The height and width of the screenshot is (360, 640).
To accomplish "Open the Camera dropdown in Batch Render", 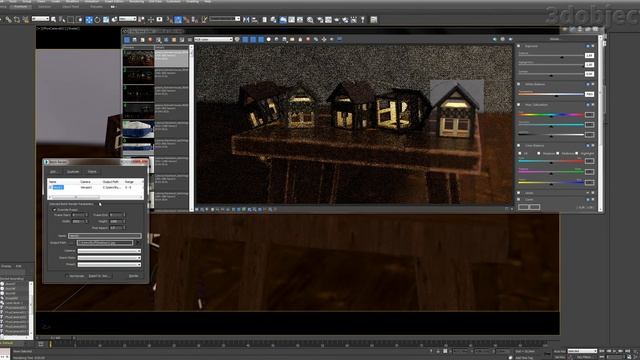I will coord(109,251).
